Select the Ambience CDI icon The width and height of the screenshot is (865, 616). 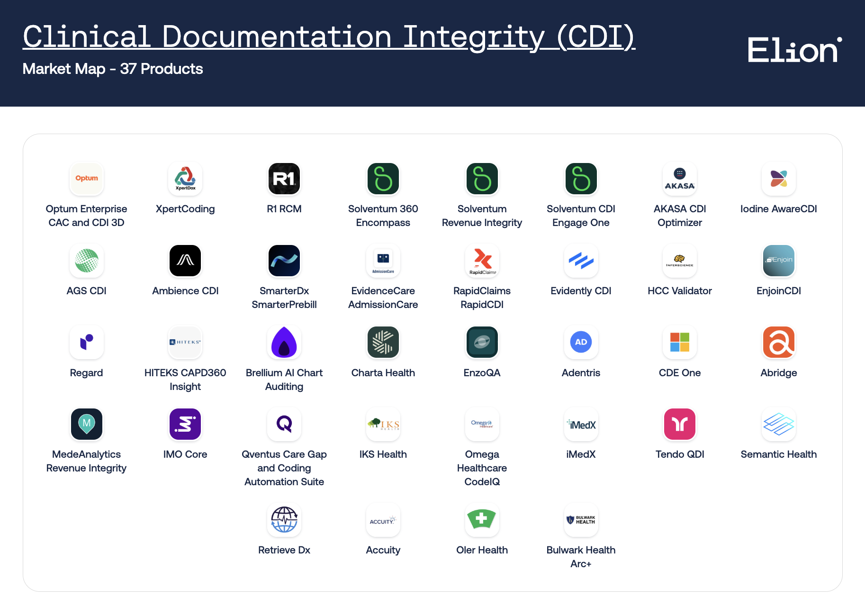point(185,261)
